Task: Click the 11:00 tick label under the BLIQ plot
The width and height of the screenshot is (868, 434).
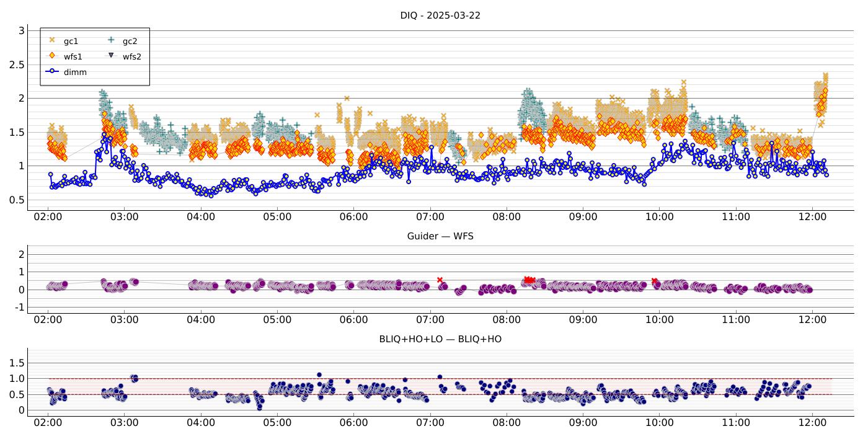Action: click(x=736, y=423)
